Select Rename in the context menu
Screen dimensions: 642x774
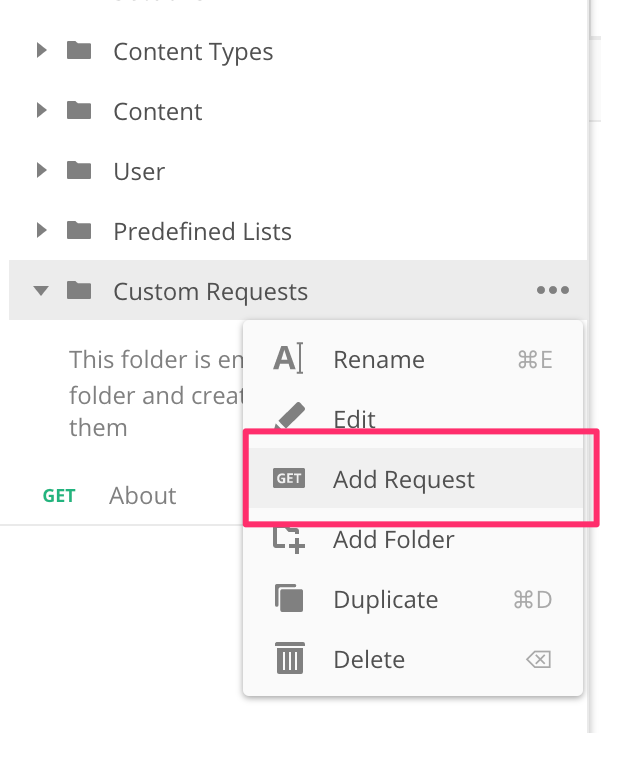click(x=379, y=359)
